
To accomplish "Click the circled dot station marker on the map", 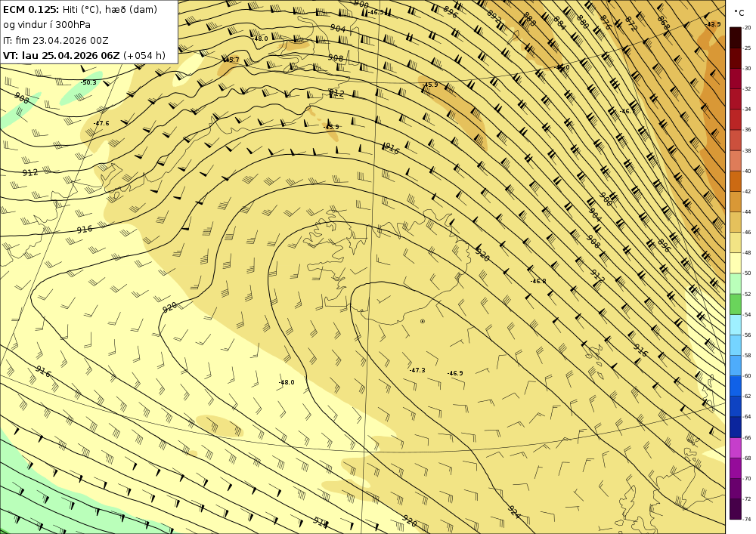I will tap(423, 321).
